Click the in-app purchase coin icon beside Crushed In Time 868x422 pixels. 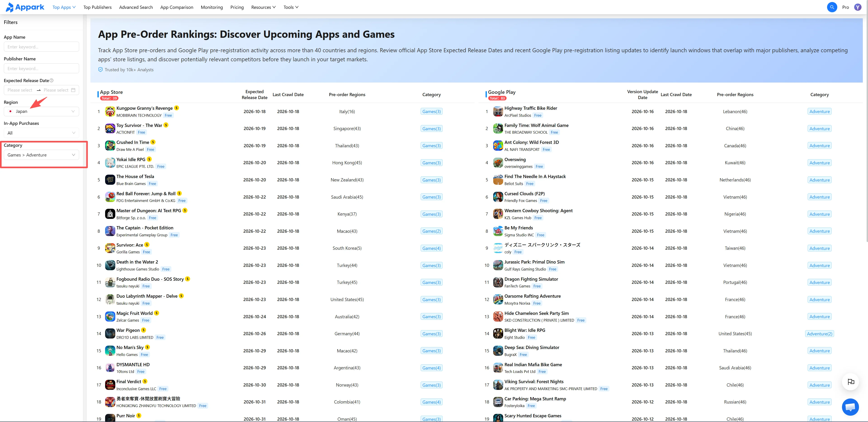(x=153, y=142)
